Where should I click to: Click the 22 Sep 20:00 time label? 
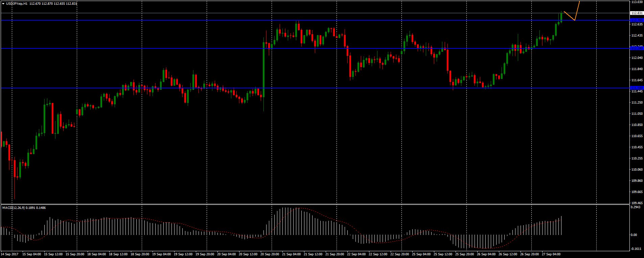click(x=400, y=254)
